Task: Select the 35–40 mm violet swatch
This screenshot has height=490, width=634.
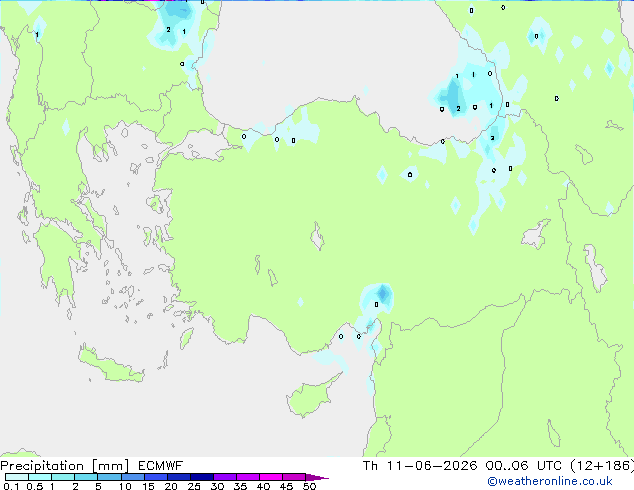Action: pos(248,477)
